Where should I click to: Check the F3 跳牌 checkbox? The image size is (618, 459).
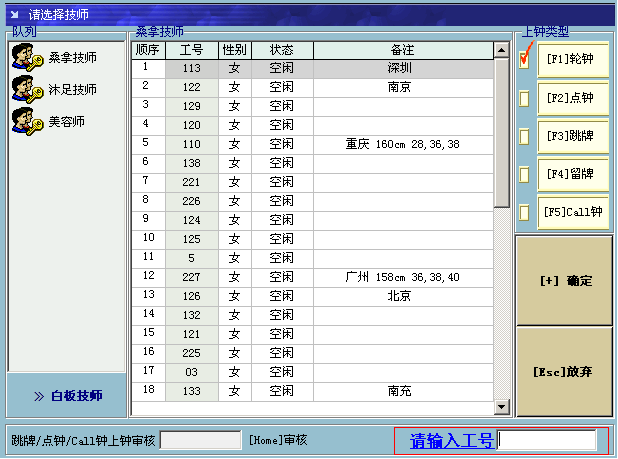click(524, 137)
